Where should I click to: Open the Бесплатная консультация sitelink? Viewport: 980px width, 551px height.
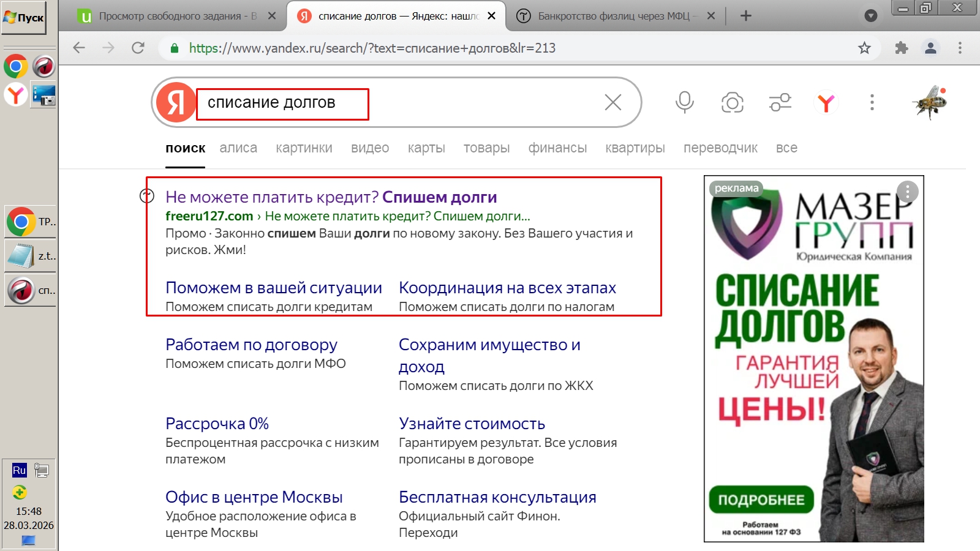497,497
